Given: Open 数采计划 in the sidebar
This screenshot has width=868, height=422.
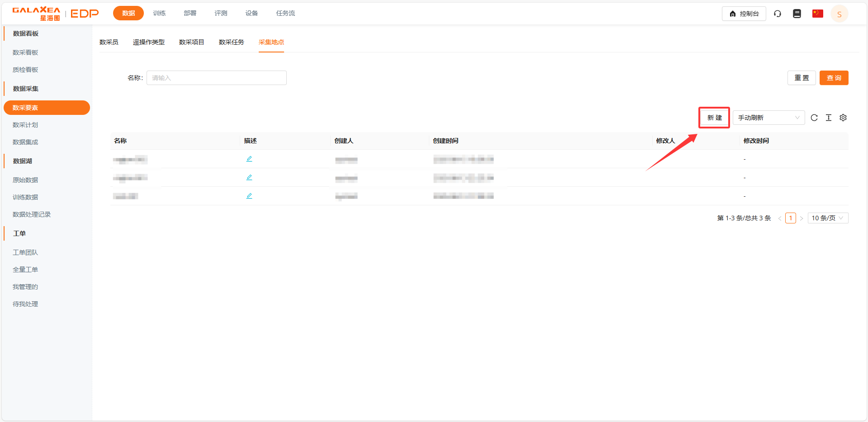Looking at the screenshot, I should [x=25, y=125].
